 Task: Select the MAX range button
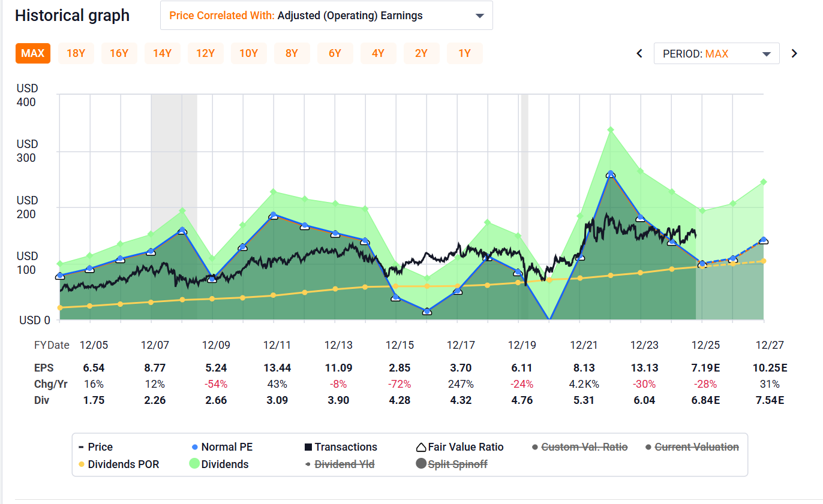coord(32,53)
